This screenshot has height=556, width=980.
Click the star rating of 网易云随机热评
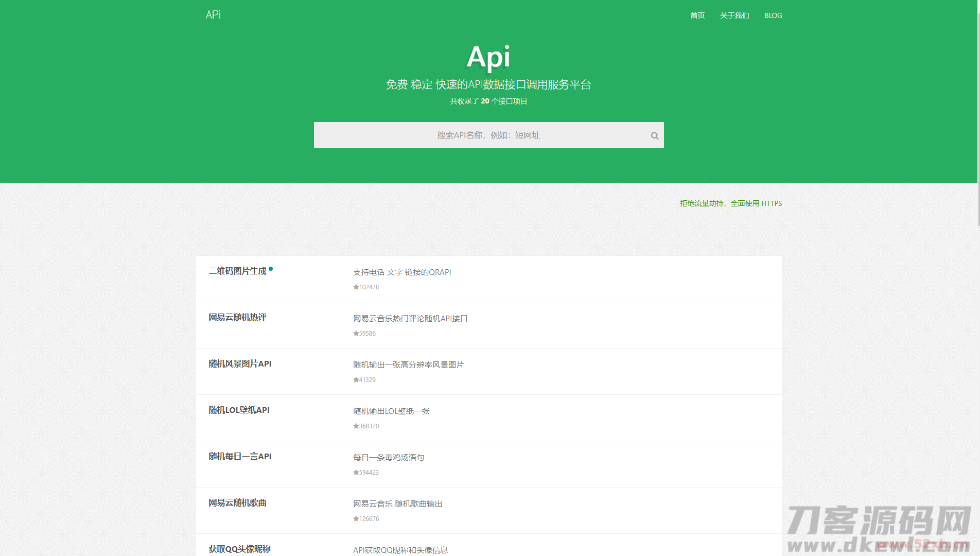[x=355, y=333]
